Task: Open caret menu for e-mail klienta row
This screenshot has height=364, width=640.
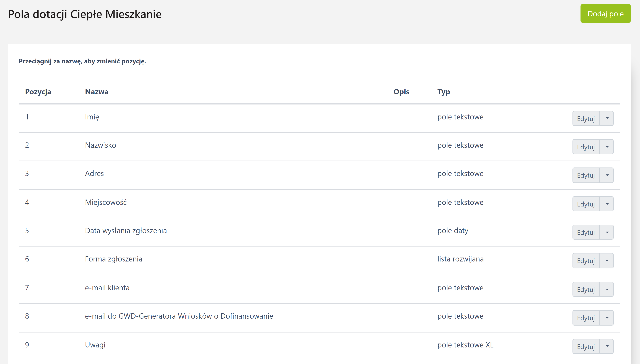Action: click(607, 289)
